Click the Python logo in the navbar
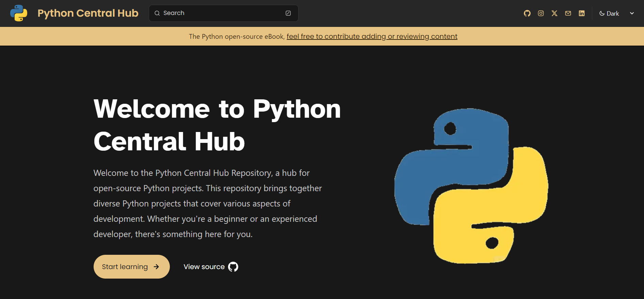Viewport: 644px width, 299px height. [19, 13]
